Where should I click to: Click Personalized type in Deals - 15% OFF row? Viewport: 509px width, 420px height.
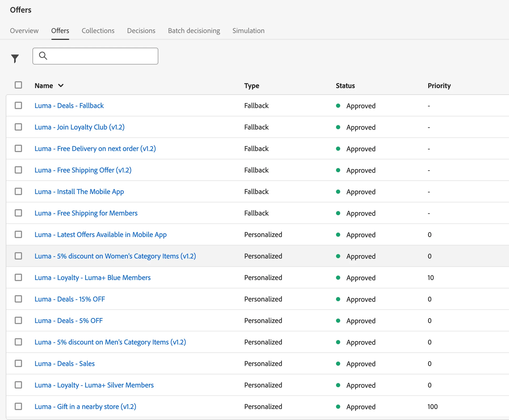pos(263,299)
